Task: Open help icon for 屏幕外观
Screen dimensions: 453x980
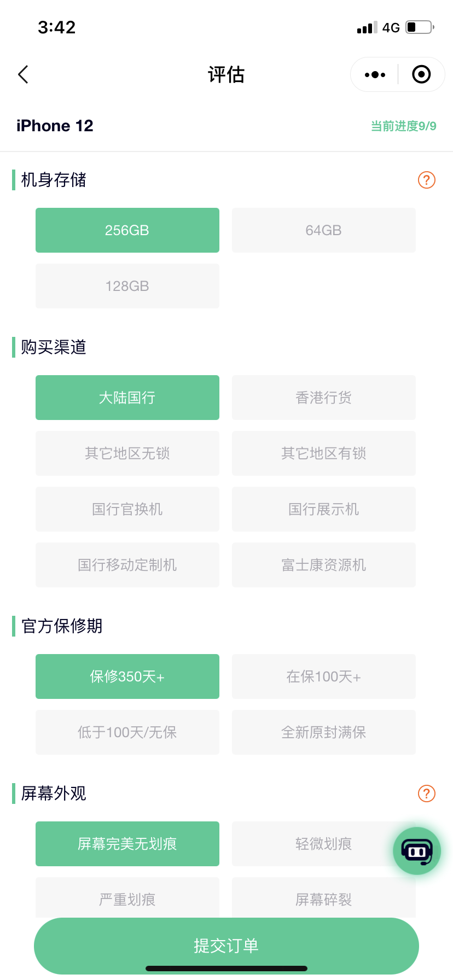Action: click(427, 794)
